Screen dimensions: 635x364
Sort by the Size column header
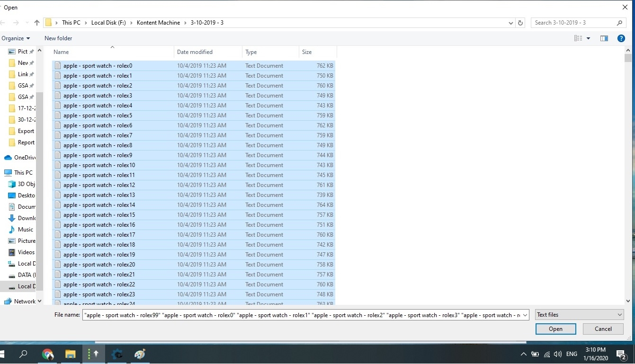[x=318, y=52]
